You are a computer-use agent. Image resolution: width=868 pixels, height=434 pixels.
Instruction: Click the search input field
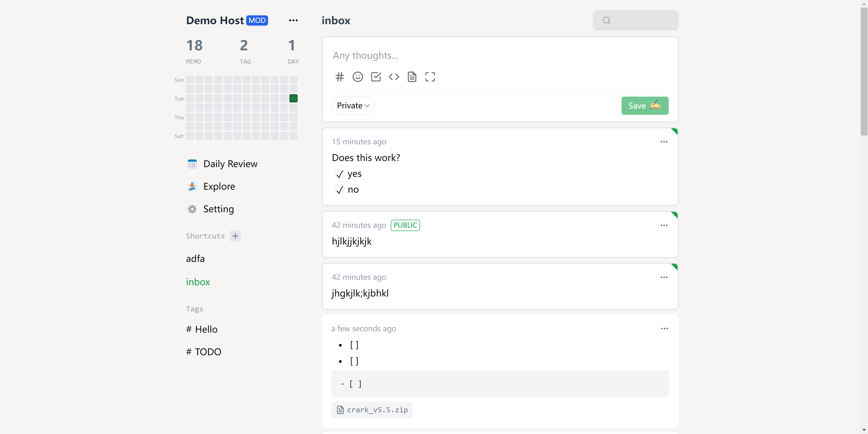pyautogui.click(x=635, y=21)
